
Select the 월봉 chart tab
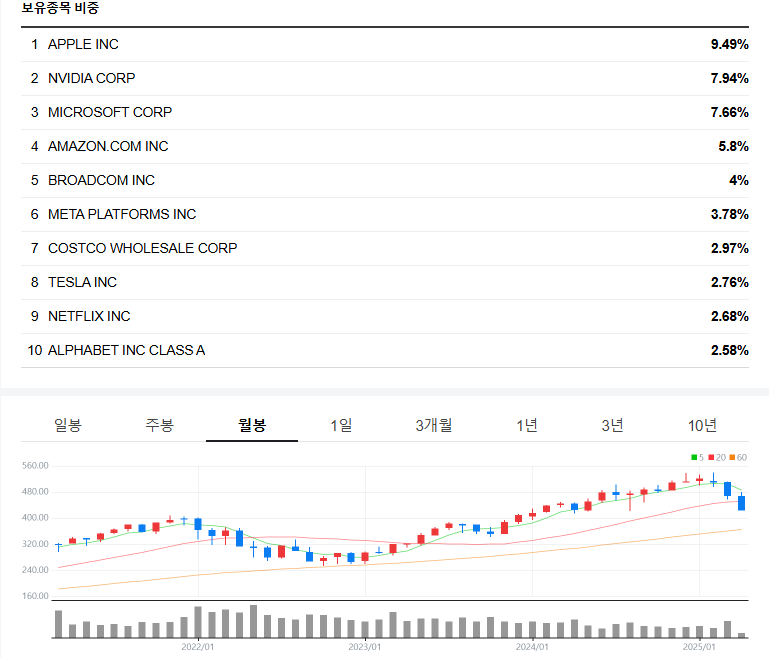point(252,425)
